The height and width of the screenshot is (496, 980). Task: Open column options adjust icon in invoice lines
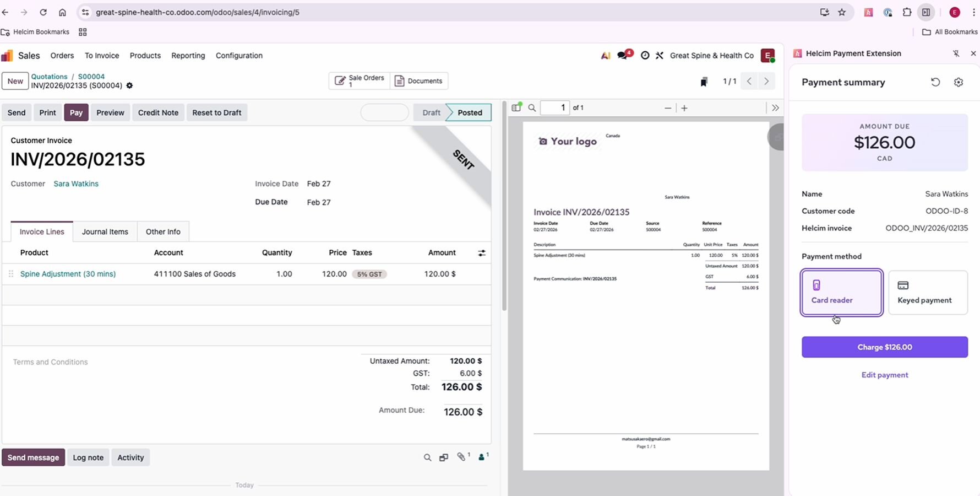482,253
